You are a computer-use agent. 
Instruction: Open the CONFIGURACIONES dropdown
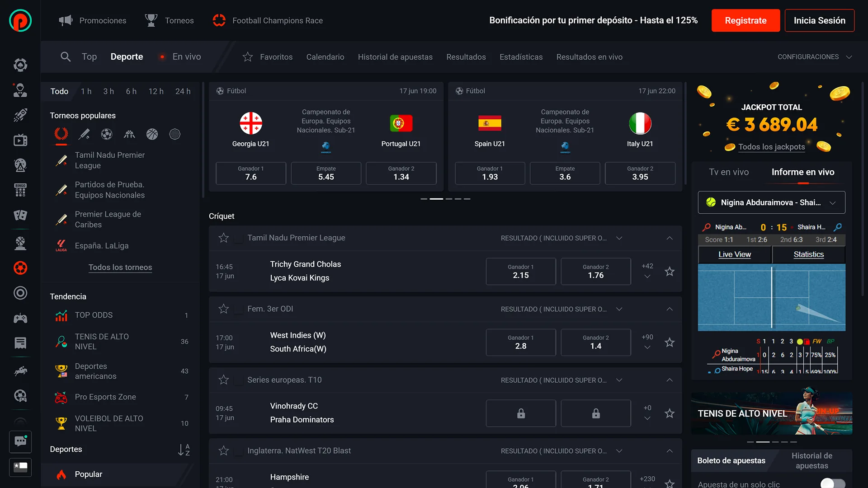click(x=815, y=57)
